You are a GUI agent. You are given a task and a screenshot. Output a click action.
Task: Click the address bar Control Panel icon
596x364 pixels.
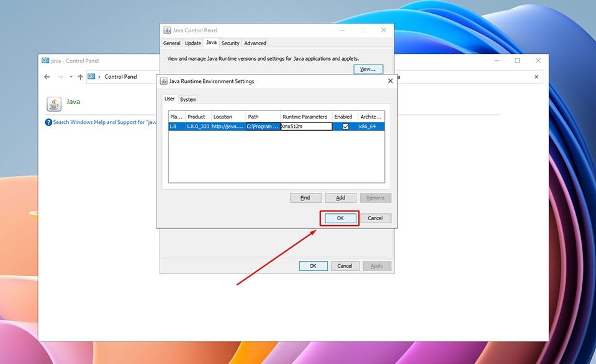(92, 77)
